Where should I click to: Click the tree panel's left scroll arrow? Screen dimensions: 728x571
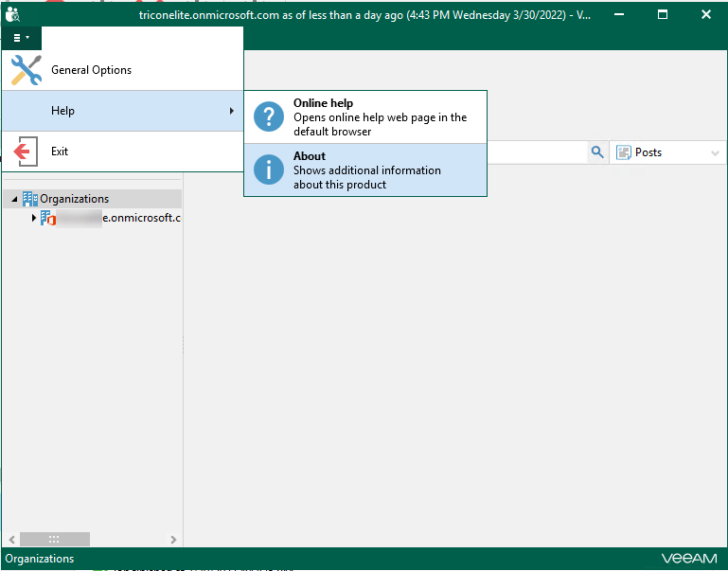(11, 539)
